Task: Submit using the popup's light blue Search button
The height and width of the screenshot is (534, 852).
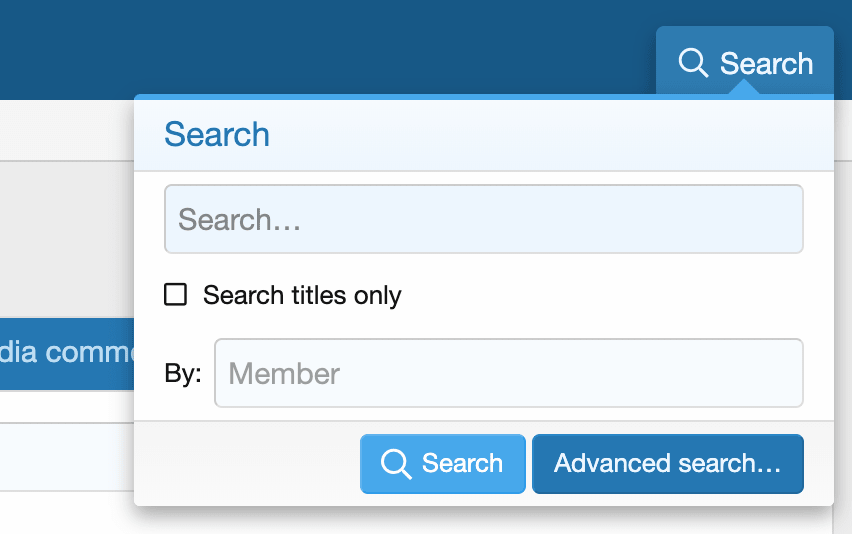Action: [x=443, y=464]
